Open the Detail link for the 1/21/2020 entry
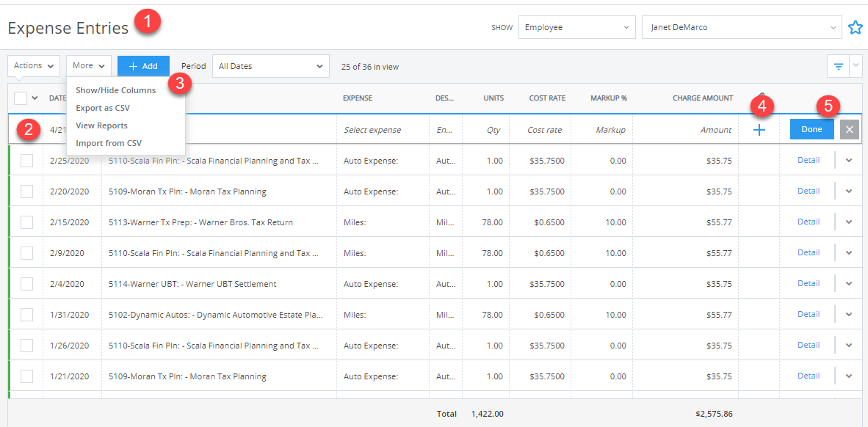Viewport: 868px width, 427px height. pyautogui.click(x=809, y=376)
